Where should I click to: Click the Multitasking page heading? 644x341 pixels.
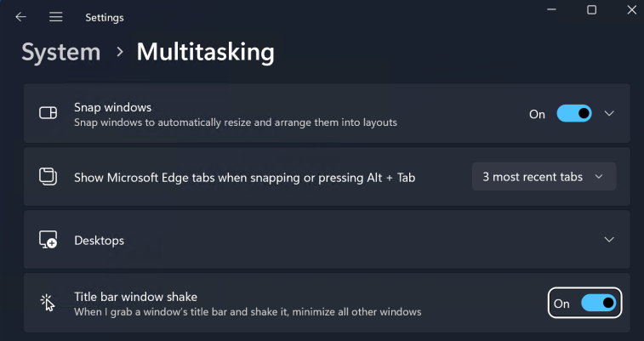205,52
